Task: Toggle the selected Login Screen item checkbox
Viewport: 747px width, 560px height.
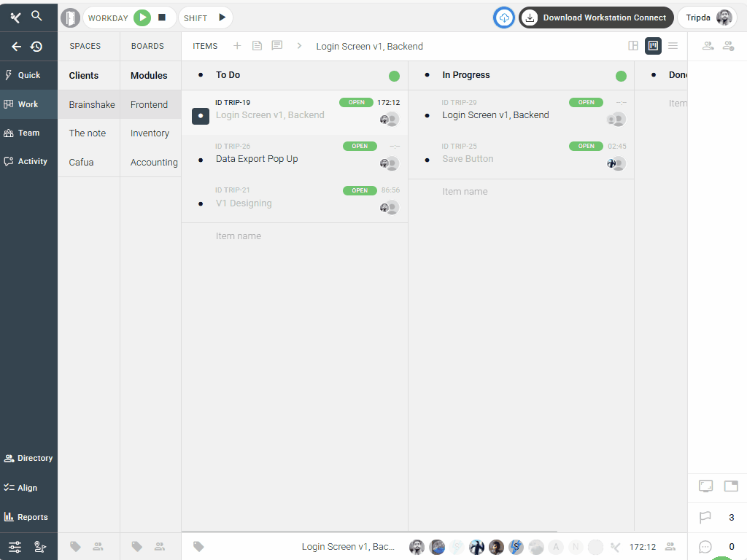Action: pyautogui.click(x=201, y=115)
